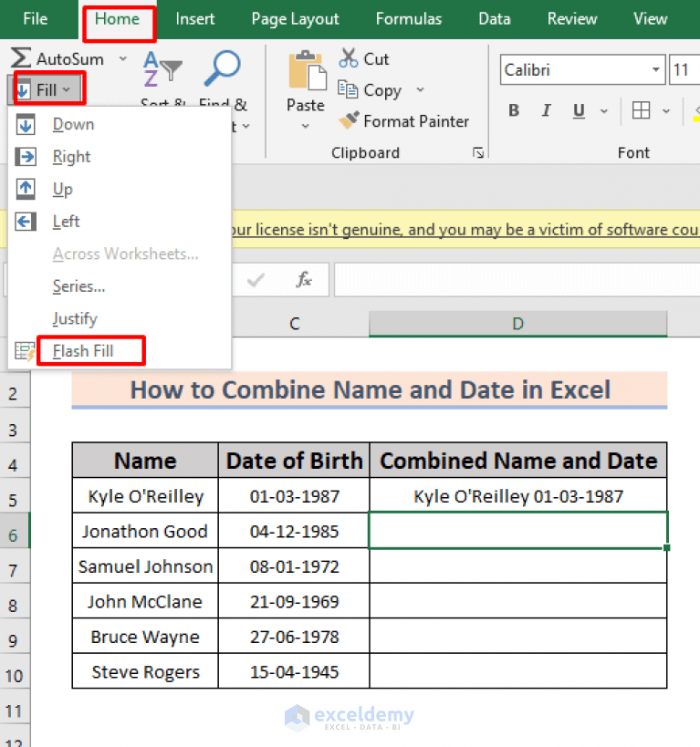Apply cell borders button

(641, 110)
